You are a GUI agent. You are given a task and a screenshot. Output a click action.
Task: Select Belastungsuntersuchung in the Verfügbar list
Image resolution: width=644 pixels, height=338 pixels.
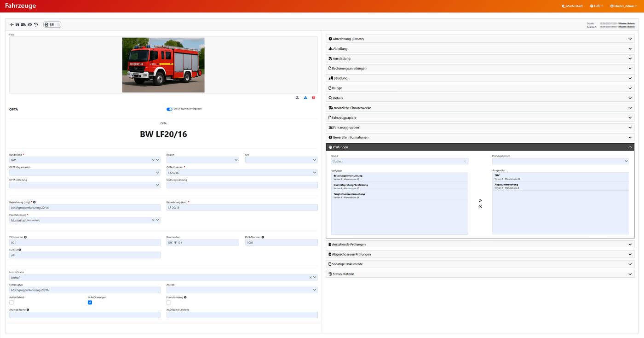coord(399,177)
